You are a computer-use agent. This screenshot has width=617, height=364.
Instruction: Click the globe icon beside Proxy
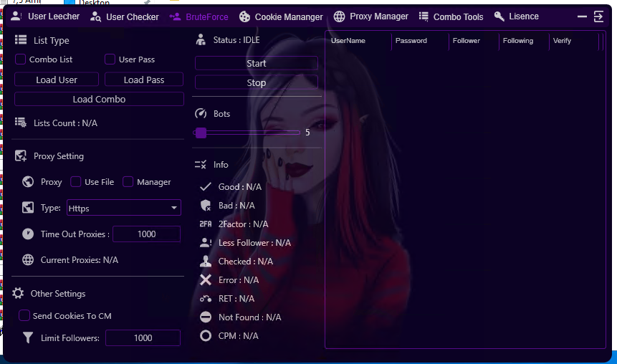[28, 182]
